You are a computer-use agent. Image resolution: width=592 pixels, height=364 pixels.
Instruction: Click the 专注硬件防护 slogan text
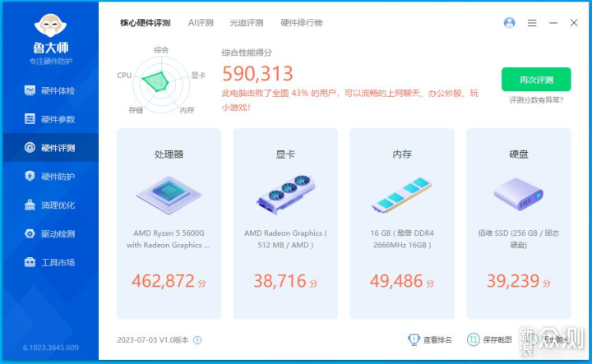point(51,61)
